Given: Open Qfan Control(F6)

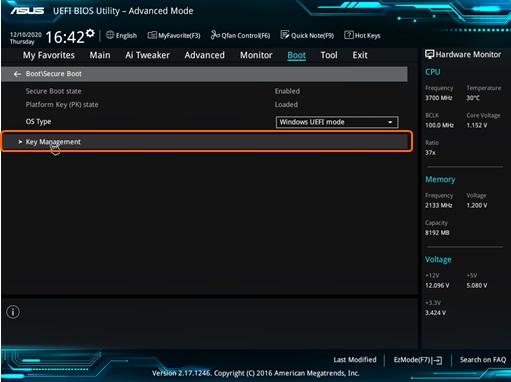Looking at the screenshot, I should (x=240, y=35).
